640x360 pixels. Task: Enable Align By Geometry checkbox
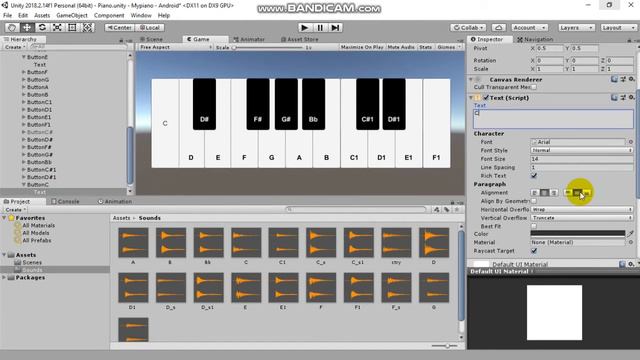[x=534, y=201]
